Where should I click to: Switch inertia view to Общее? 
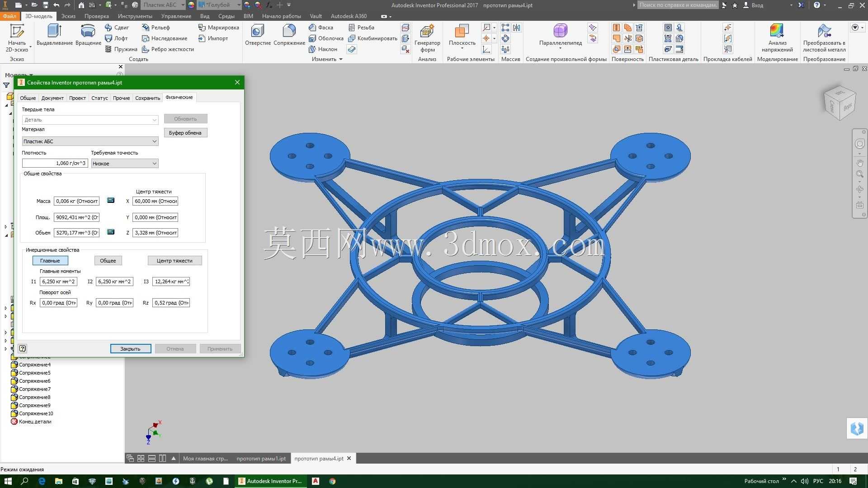(x=108, y=261)
